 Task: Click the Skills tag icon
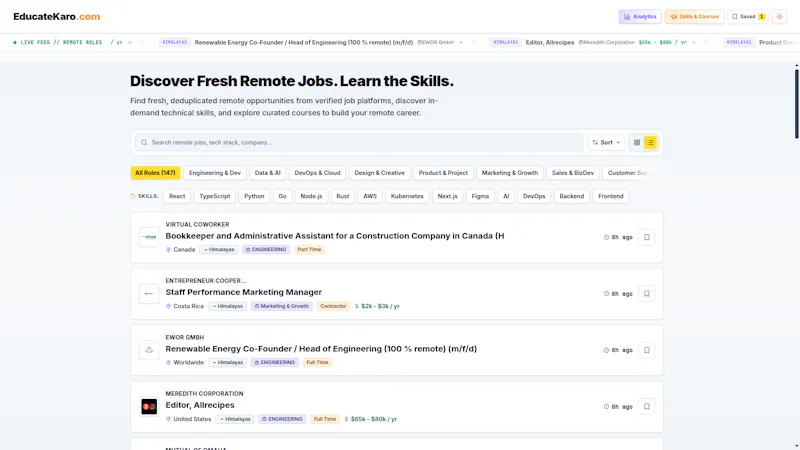point(133,196)
